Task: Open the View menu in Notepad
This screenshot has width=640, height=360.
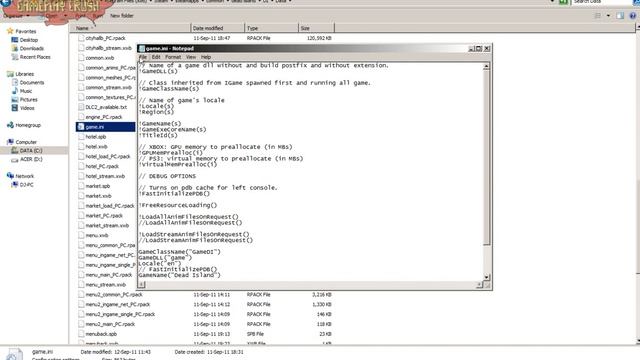Action: (x=191, y=57)
